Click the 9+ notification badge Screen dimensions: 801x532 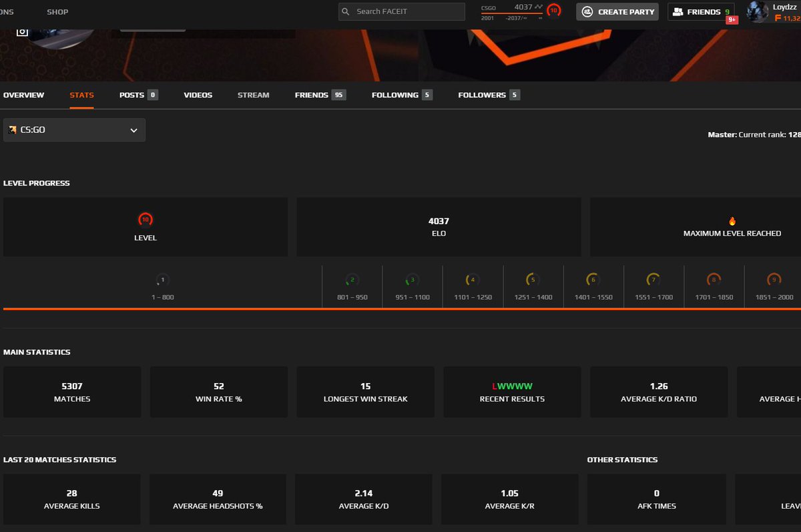point(732,20)
